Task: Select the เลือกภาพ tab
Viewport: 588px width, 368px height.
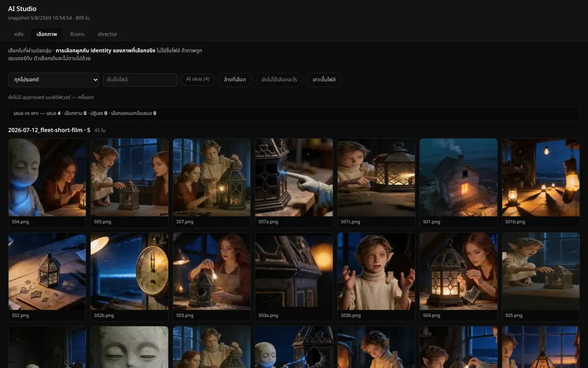Action: [x=47, y=34]
